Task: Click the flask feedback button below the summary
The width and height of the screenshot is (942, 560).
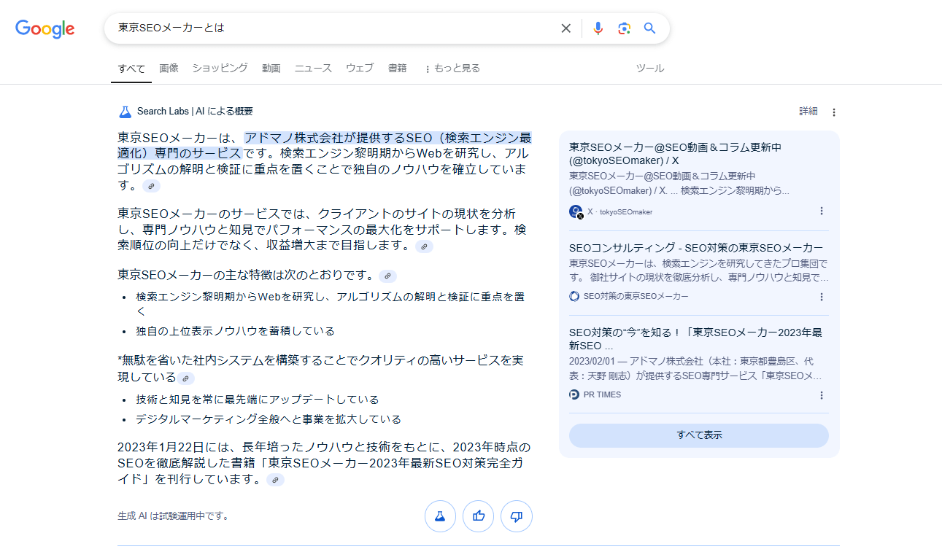Action: (x=440, y=516)
